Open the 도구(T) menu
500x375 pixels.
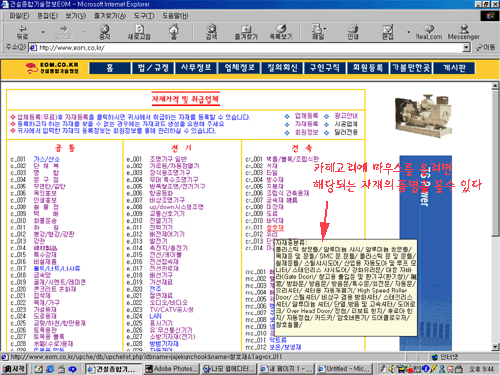(144, 16)
